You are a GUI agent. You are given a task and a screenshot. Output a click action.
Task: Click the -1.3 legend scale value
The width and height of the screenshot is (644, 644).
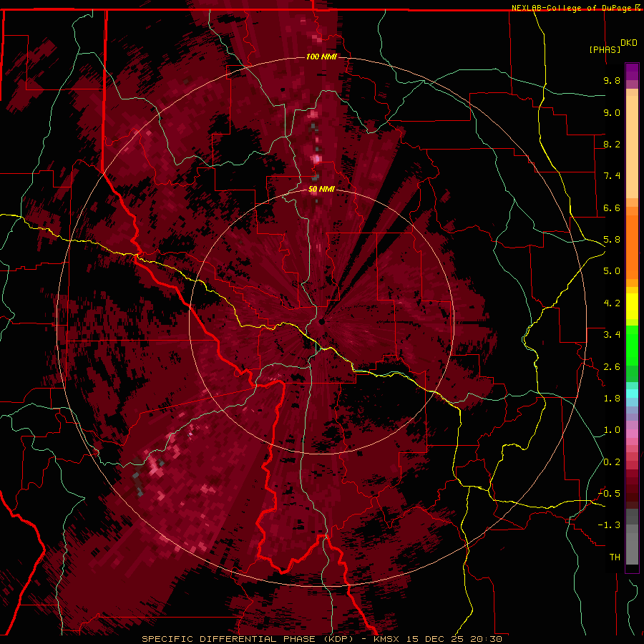coord(609,525)
